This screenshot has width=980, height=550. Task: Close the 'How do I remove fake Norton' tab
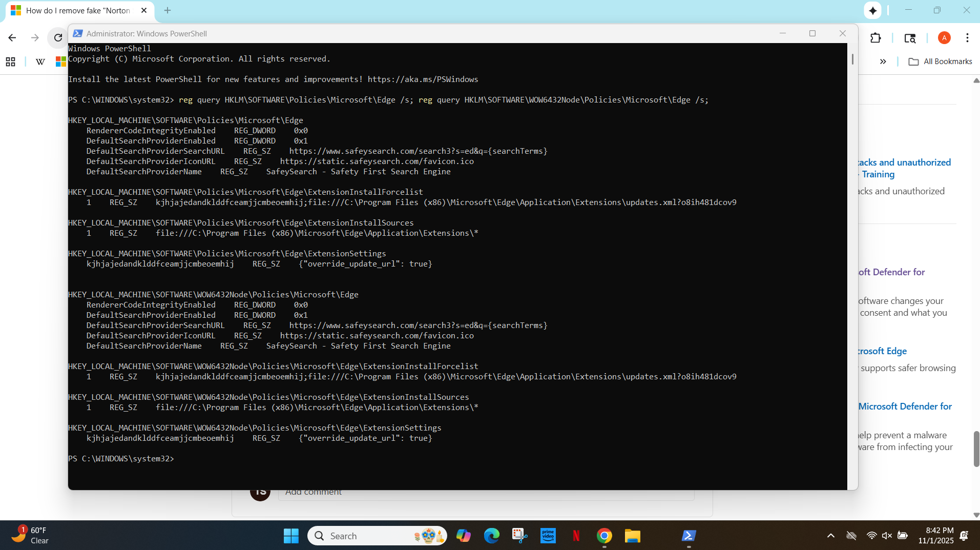[144, 10]
